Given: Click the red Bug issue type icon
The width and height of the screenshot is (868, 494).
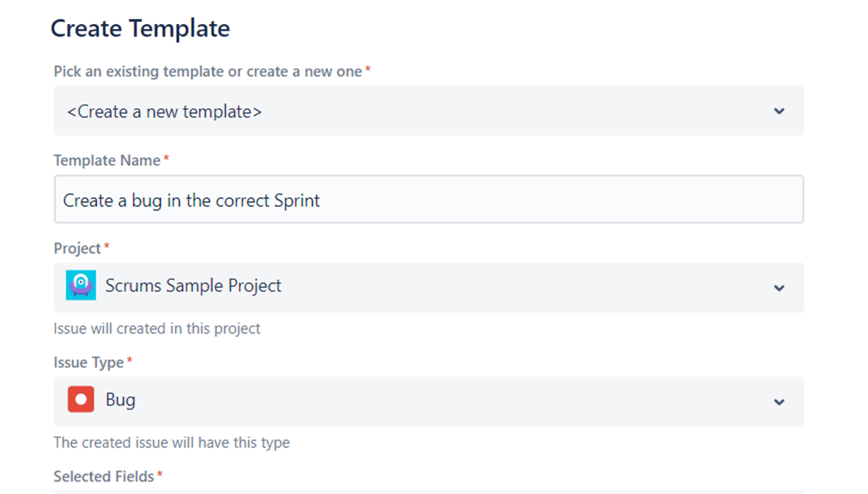Looking at the screenshot, I should click(x=81, y=399).
